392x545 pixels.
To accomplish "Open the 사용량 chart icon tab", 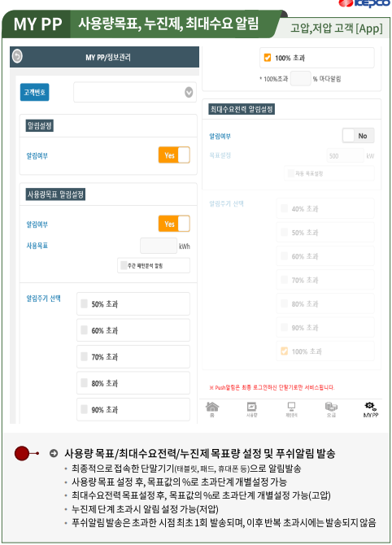I will [x=251, y=409].
